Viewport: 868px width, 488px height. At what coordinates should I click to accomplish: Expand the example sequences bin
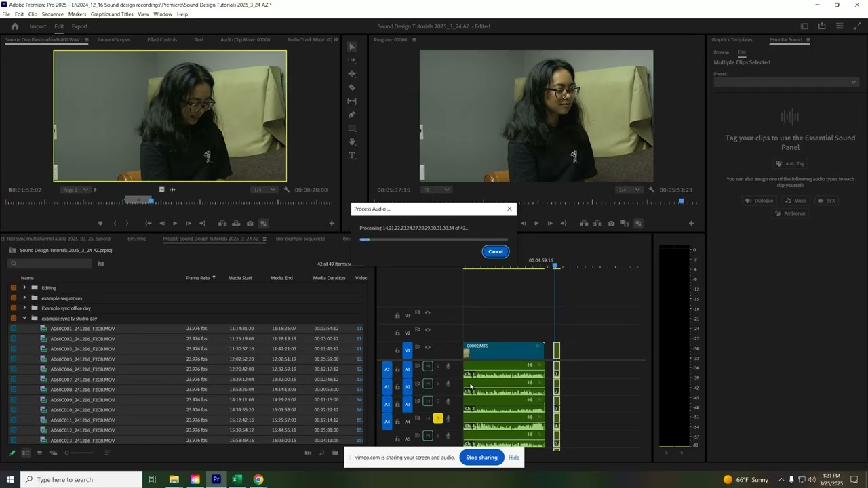[x=24, y=298]
